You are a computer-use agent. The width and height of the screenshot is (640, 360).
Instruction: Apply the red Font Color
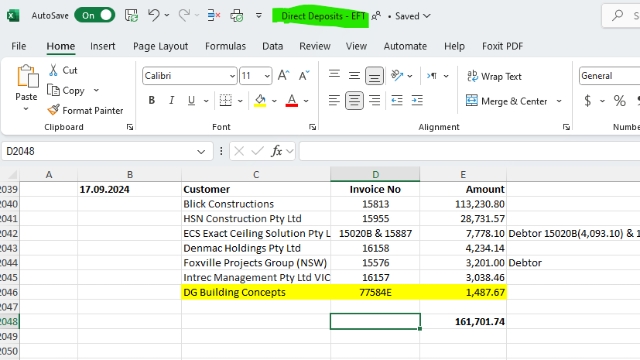pos(291,100)
